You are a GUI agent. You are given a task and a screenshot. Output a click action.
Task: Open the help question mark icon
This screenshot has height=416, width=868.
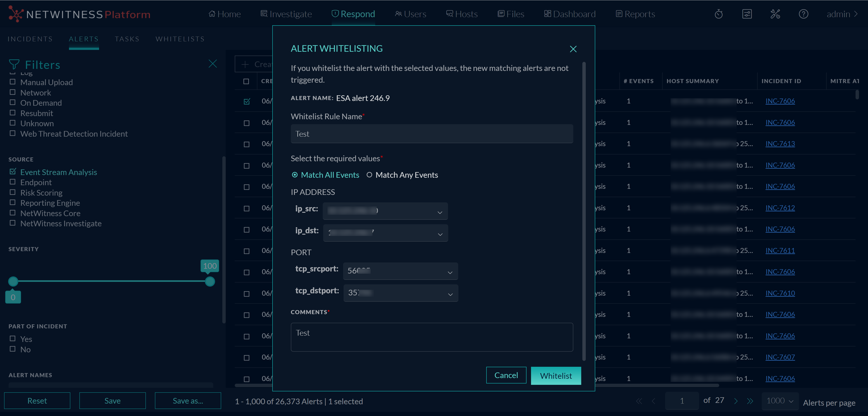click(803, 14)
